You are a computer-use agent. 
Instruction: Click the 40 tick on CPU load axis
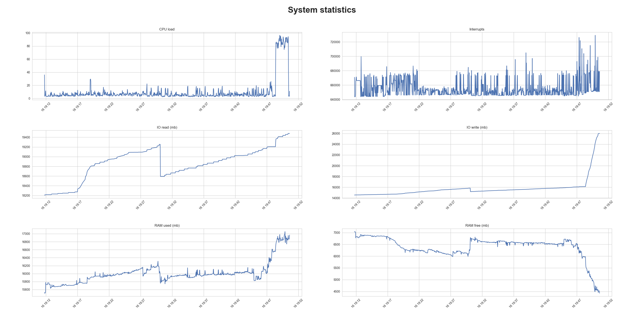pos(28,72)
